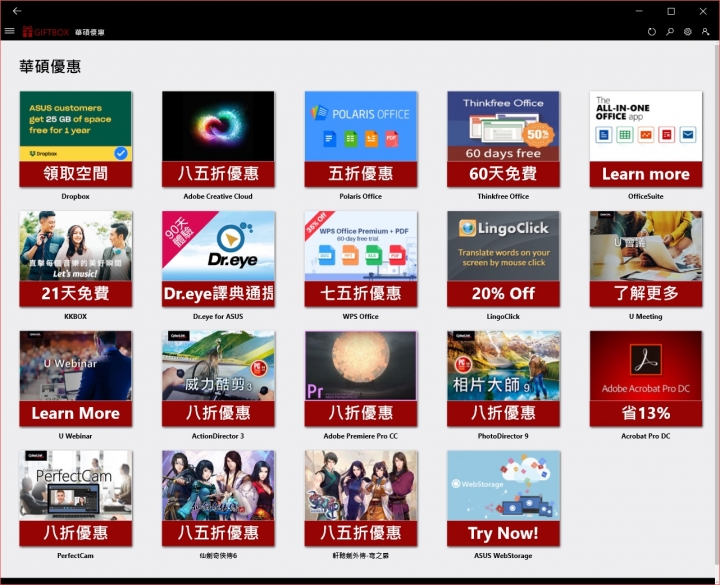
Task: Open the WPS Office Premium tile image
Action: pos(361,246)
